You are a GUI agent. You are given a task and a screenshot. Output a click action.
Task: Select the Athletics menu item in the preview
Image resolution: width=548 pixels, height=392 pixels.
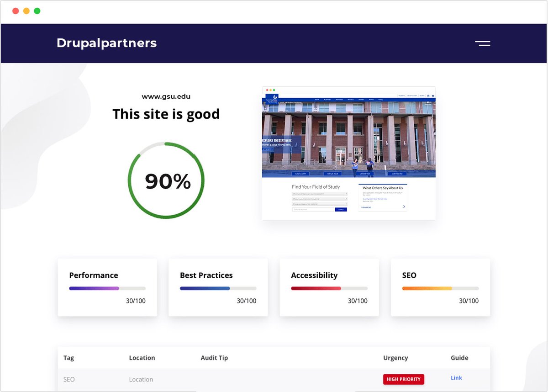coord(361,100)
